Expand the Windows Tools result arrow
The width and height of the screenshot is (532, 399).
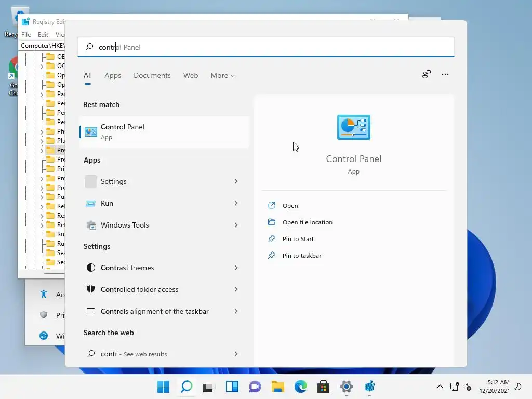click(236, 225)
